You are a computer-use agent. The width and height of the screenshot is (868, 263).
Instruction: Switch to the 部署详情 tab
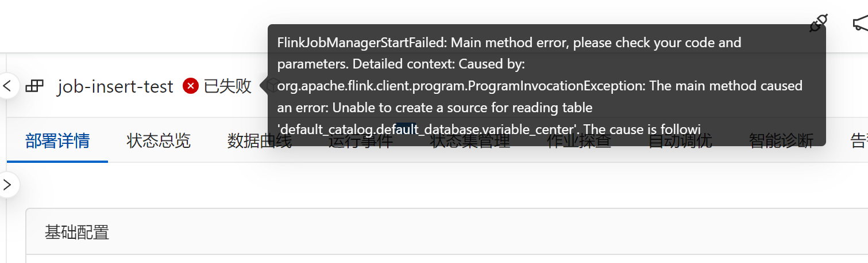pyautogui.click(x=57, y=141)
